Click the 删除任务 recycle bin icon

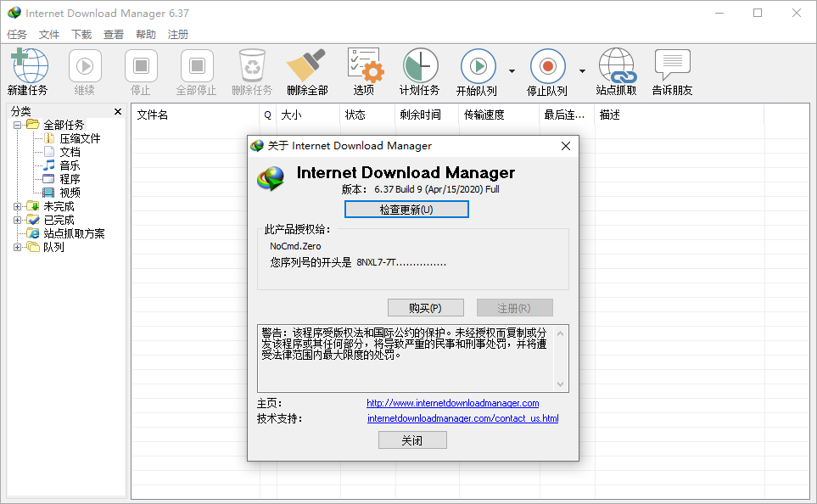(x=252, y=71)
